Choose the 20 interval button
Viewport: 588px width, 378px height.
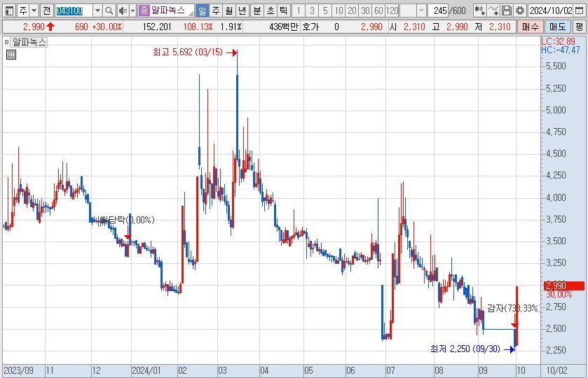(352, 10)
